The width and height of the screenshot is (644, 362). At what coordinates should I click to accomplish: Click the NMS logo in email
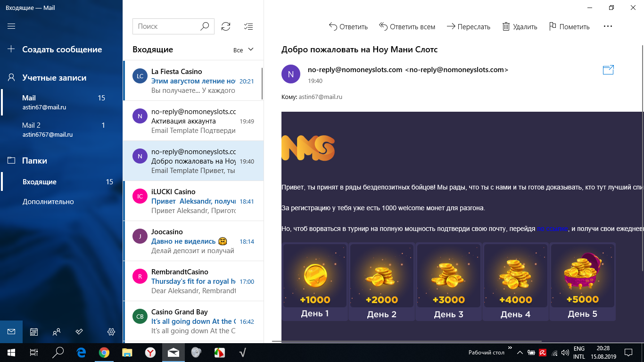pos(308,148)
